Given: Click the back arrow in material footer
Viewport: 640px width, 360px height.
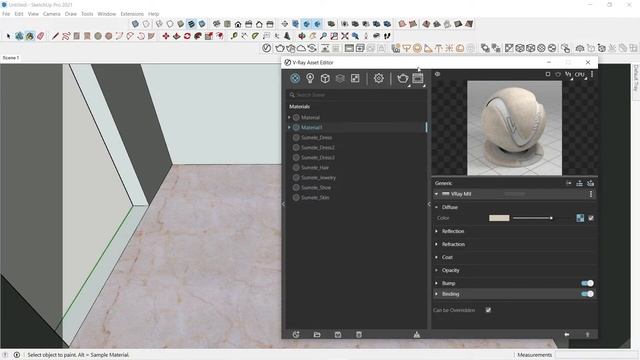Looking at the screenshot, I should pos(567,335).
